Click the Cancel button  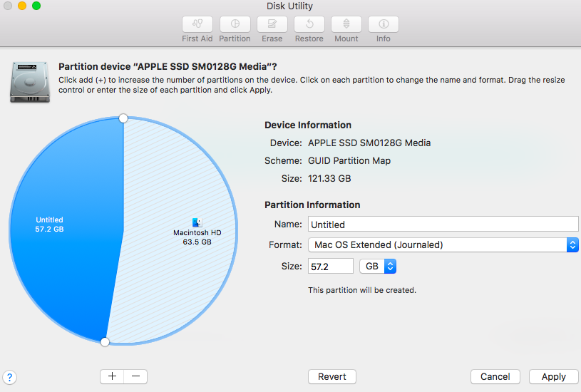click(495, 376)
